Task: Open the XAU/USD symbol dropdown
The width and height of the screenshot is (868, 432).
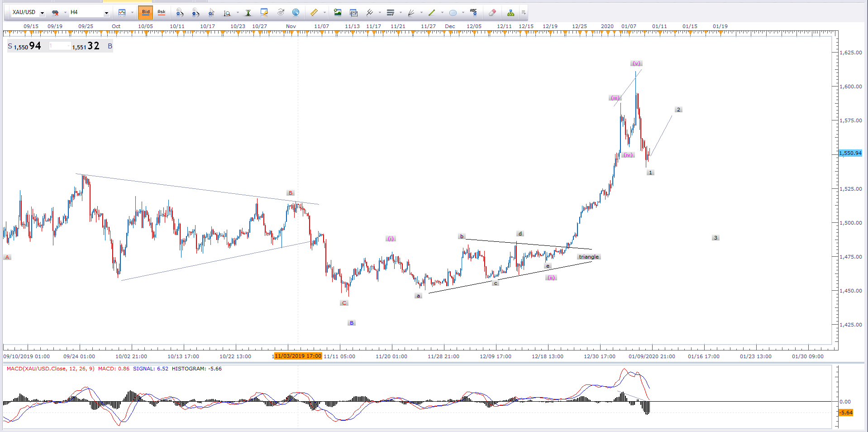Action: coord(42,13)
